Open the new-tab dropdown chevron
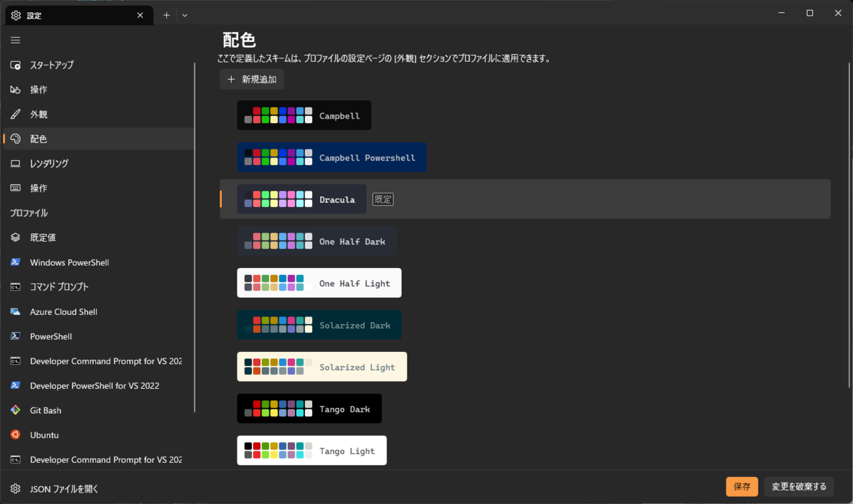Image resolution: width=853 pixels, height=504 pixels. [185, 15]
